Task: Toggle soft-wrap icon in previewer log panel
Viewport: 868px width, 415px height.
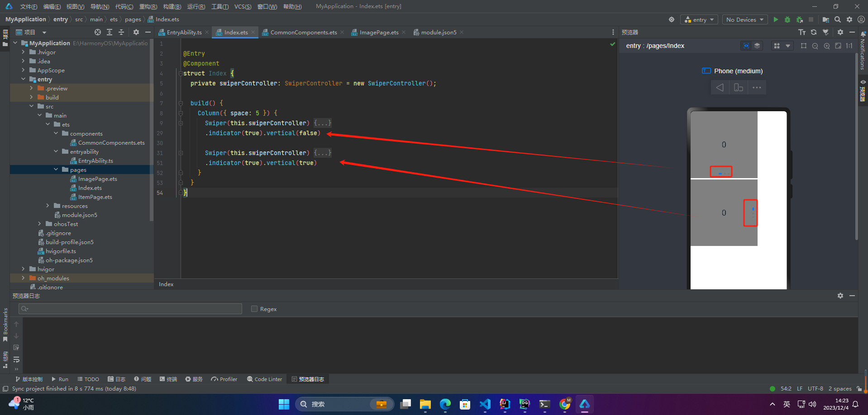Action: point(16,359)
